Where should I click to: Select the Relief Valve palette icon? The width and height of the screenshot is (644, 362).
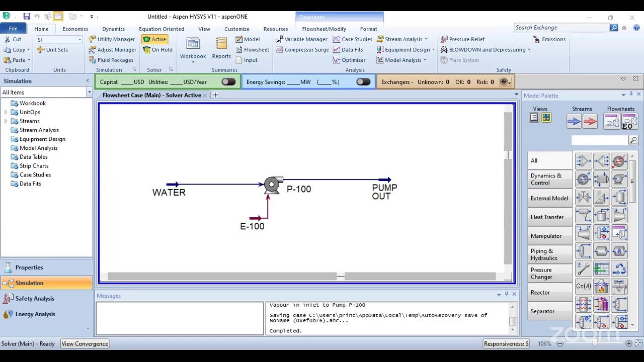click(x=601, y=197)
